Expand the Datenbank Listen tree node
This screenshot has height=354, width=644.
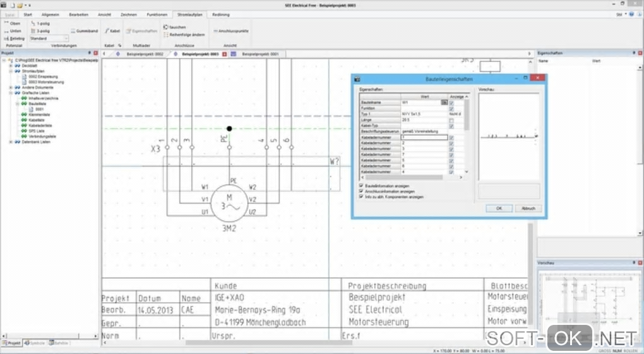click(x=11, y=142)
